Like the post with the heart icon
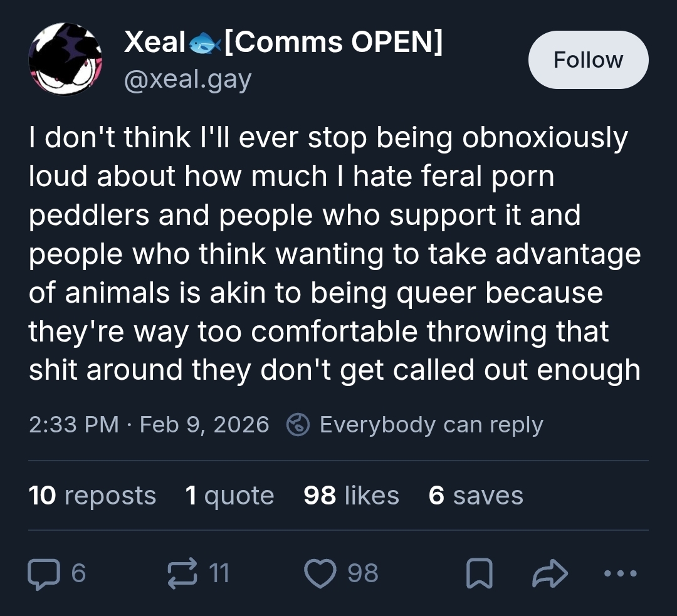Image resolution: width=677 pixels, height=616 pixels. (320, 573)
